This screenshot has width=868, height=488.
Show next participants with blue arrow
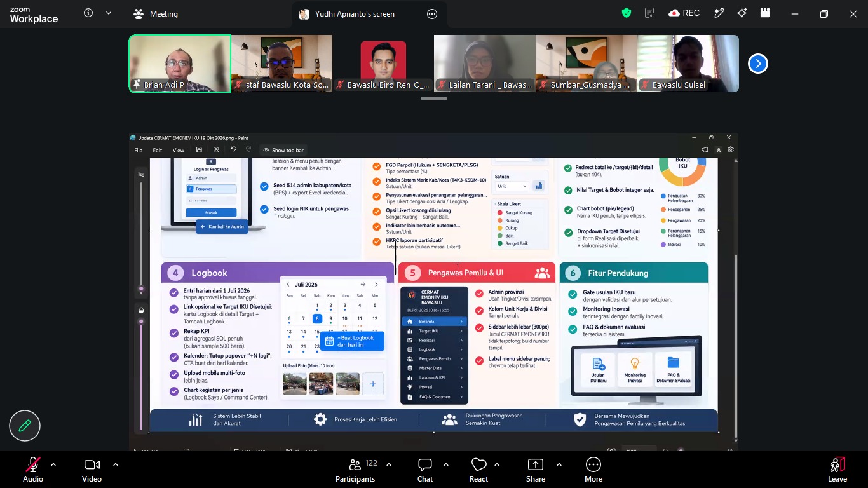tap(758, 64)
